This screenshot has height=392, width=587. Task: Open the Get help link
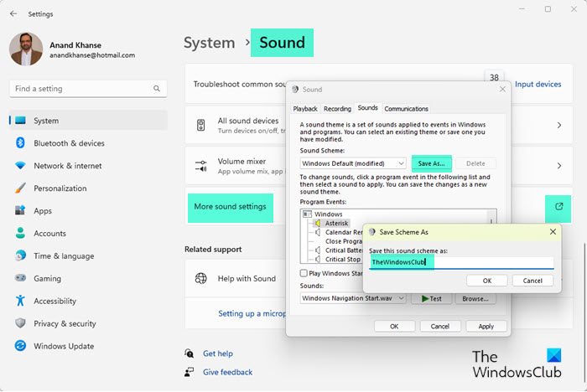218,353
